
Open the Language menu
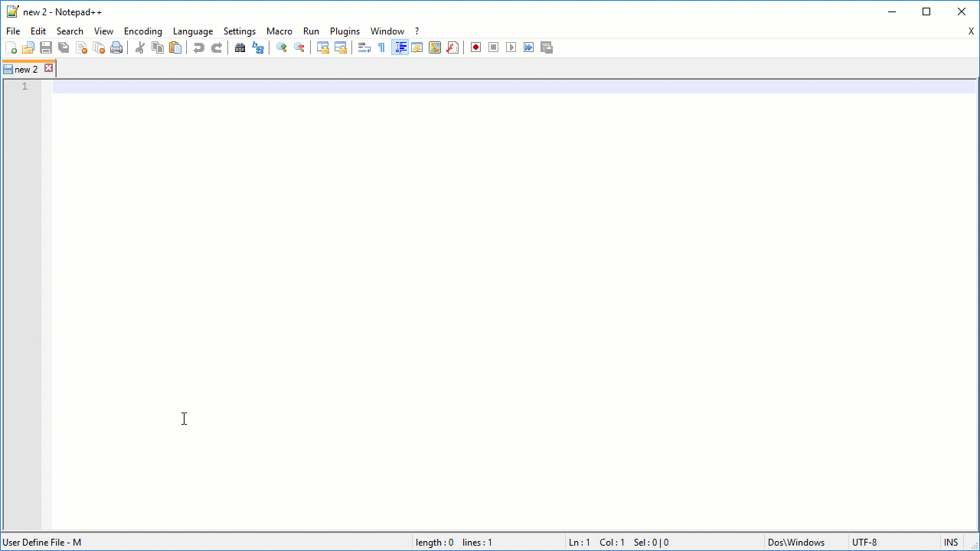193,31
